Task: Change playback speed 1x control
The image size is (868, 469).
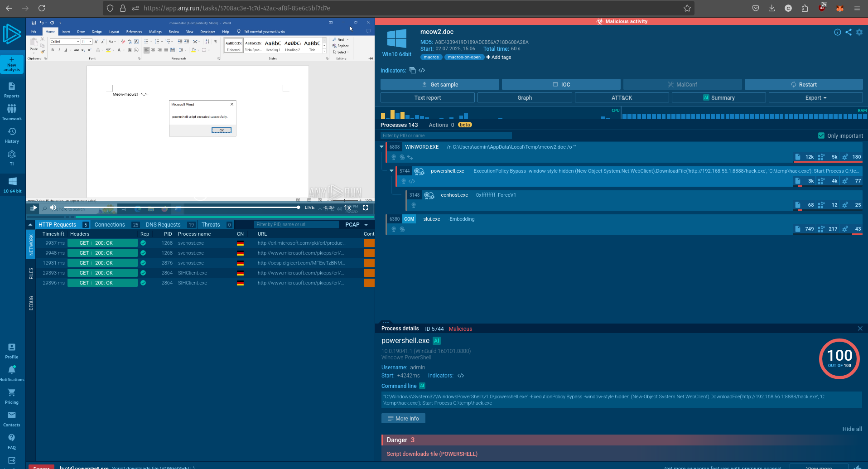Action: [x=347, y=208]
